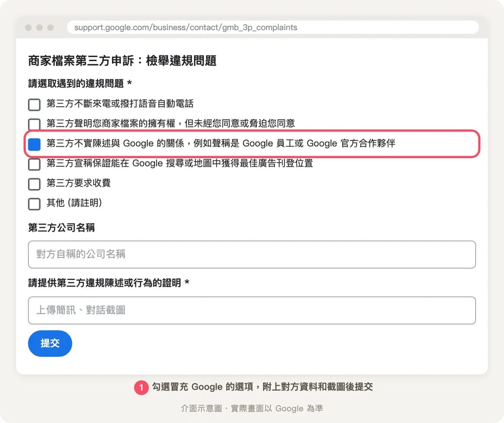Check '第三方聲明您商家檔案的擁有權' checkbox
The height and width of the screenshot is (423, 504).
[34, 124]
